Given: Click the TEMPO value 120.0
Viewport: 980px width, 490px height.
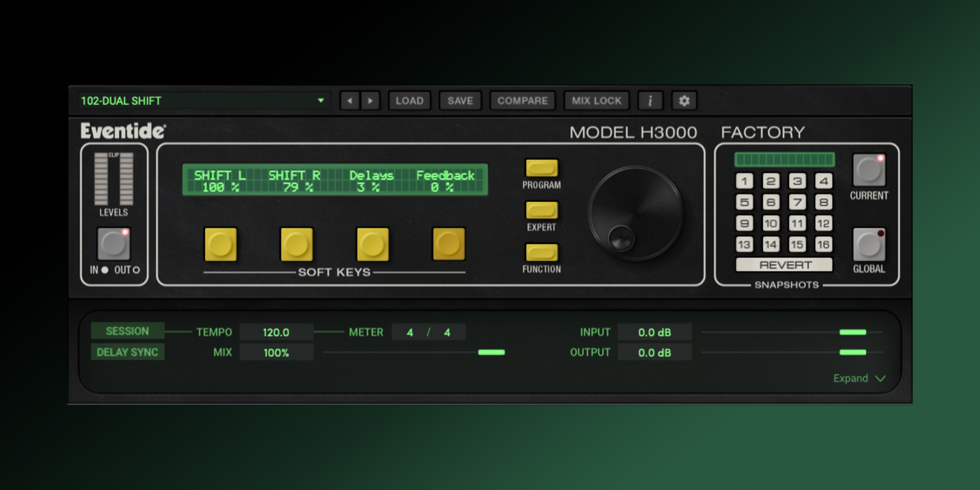Looking at the screenshot, I should pyautogui.click(x=276, y=332).
